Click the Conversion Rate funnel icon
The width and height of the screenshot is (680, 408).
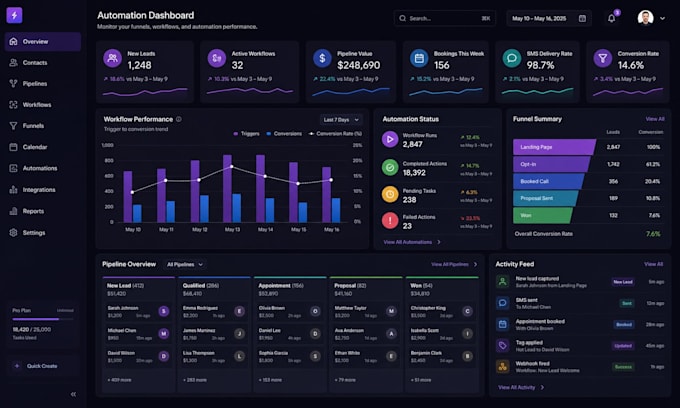(602, 58)
